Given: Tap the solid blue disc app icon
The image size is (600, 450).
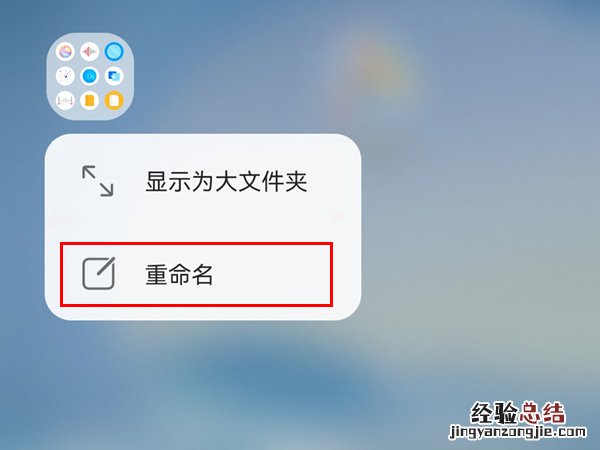Looking at the screenshot, I should pyautogui.click(x=90, y=76).
